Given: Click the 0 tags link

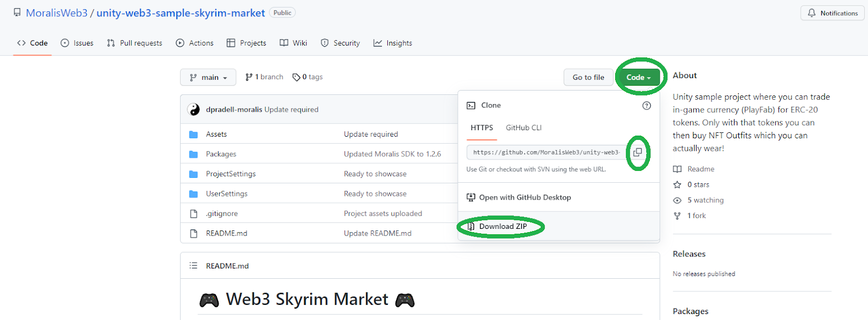Looking at the screenshot, I should tap(308, 77).
